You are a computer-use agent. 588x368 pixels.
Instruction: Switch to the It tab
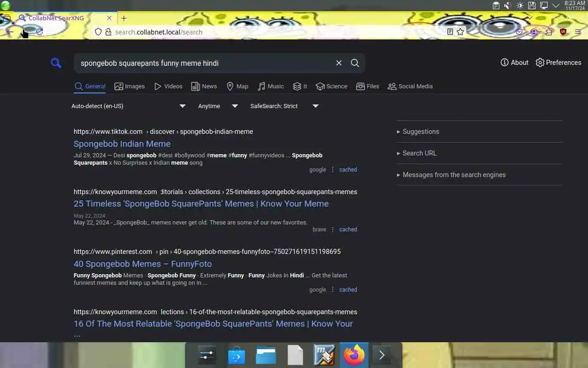pyautogui.click(x=300, y=86)
